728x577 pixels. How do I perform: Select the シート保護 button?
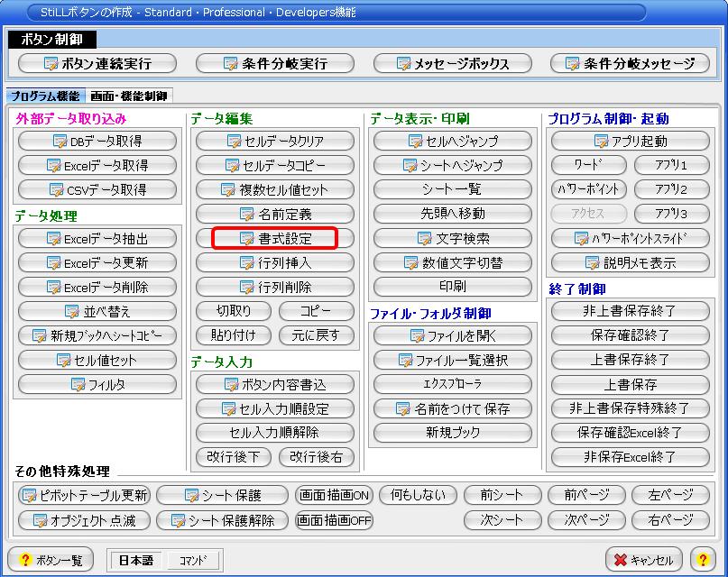pos(223,495)
